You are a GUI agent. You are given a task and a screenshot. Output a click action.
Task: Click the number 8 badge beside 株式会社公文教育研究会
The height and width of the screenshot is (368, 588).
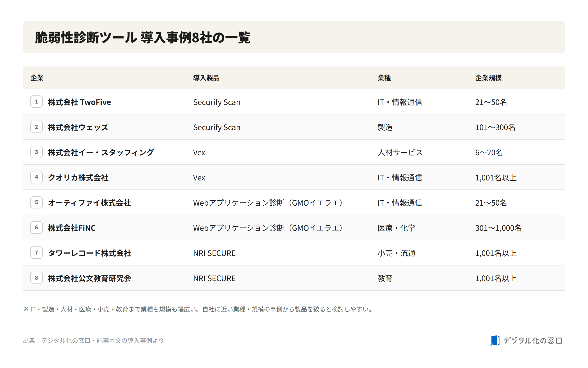(x=37, y=278)
